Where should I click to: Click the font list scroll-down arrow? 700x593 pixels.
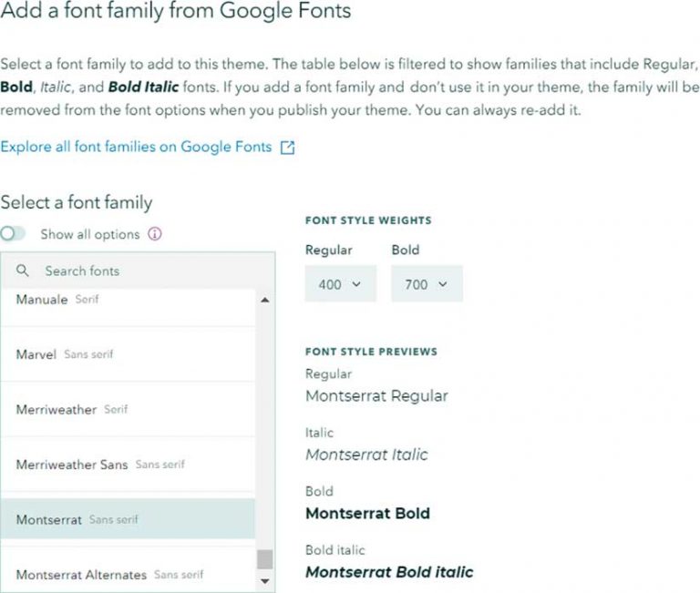coord(264,581)
